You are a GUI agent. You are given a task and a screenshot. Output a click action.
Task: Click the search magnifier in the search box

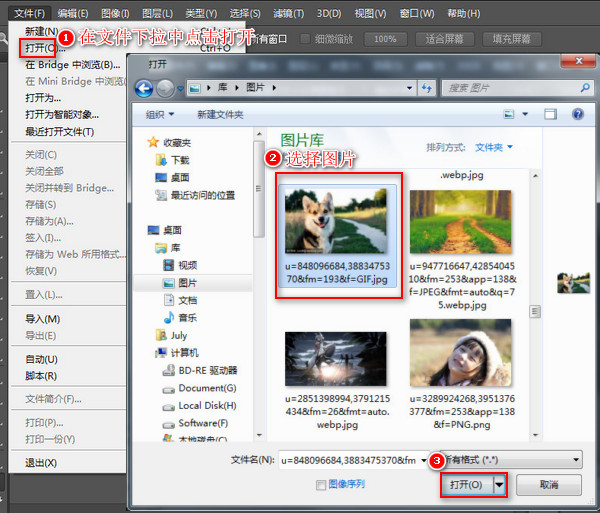(x=585, y=88)
